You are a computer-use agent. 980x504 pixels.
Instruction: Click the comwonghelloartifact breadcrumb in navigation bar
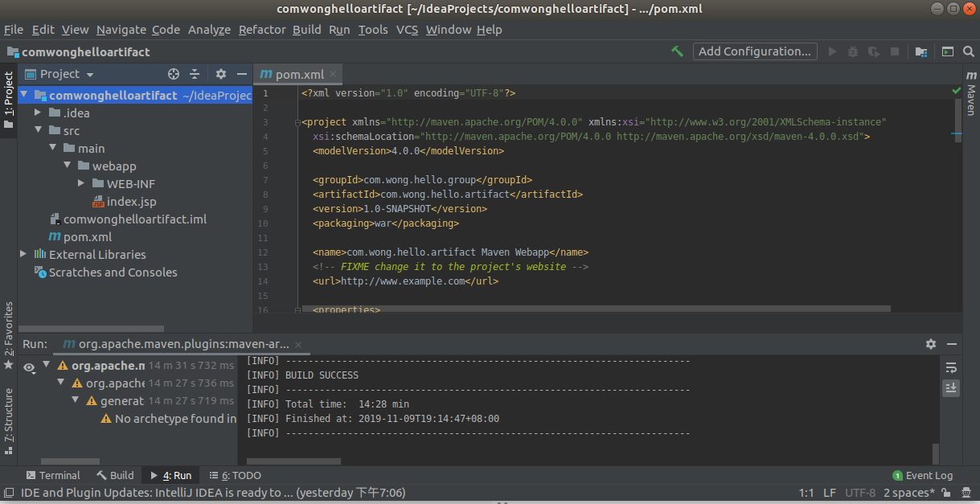point(79,51)
